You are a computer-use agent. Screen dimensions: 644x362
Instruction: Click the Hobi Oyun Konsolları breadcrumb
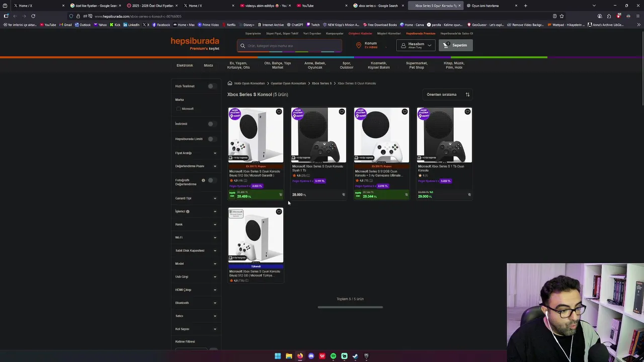point(249,83)
